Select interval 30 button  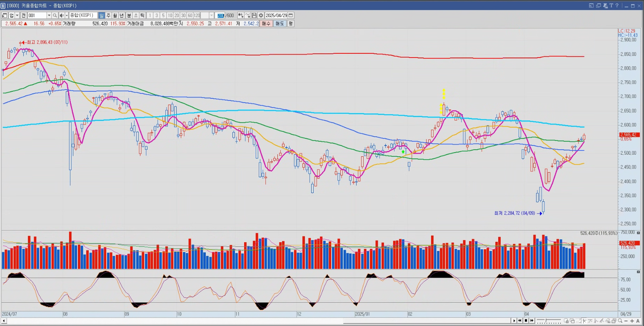pos(183,15)
